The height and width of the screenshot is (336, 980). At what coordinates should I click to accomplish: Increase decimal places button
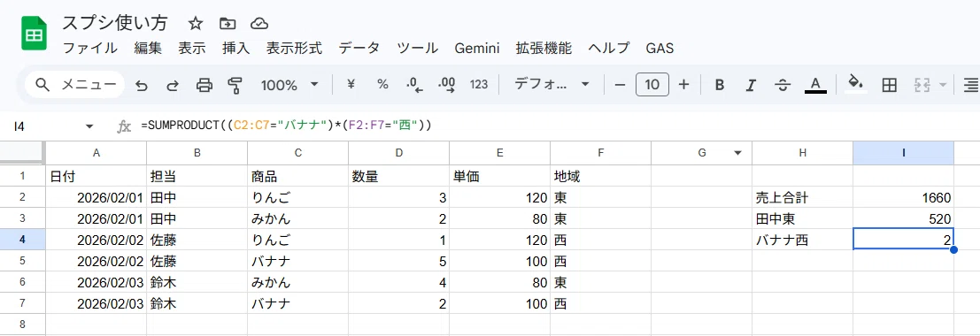click(x=447, y=85)
